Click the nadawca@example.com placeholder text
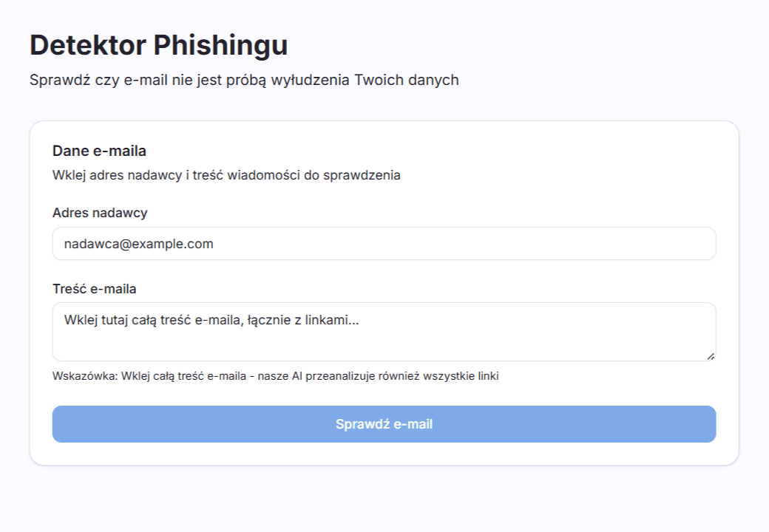This screenshot has height=532, width=769. [x=138, y=244]
